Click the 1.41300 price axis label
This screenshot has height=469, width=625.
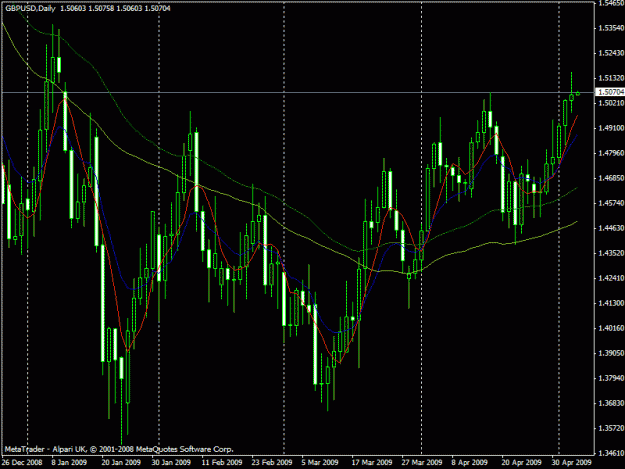(x=611, y=303)
